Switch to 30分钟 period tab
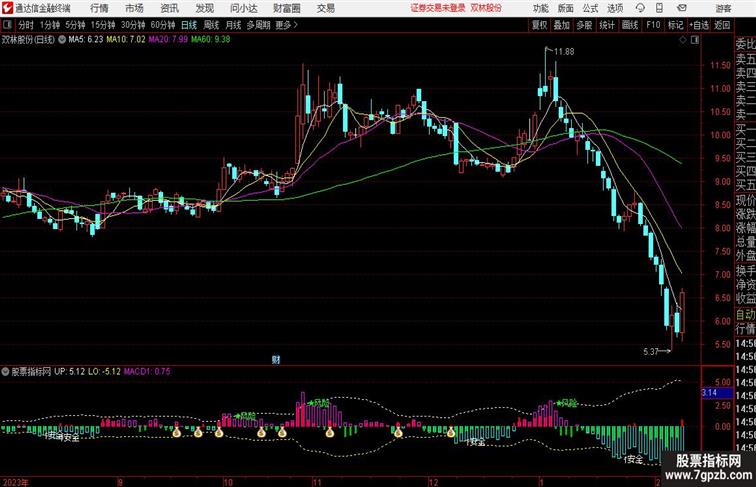Image resolution: width=756 pixels, height=487 pixels. tap(133, 25)
